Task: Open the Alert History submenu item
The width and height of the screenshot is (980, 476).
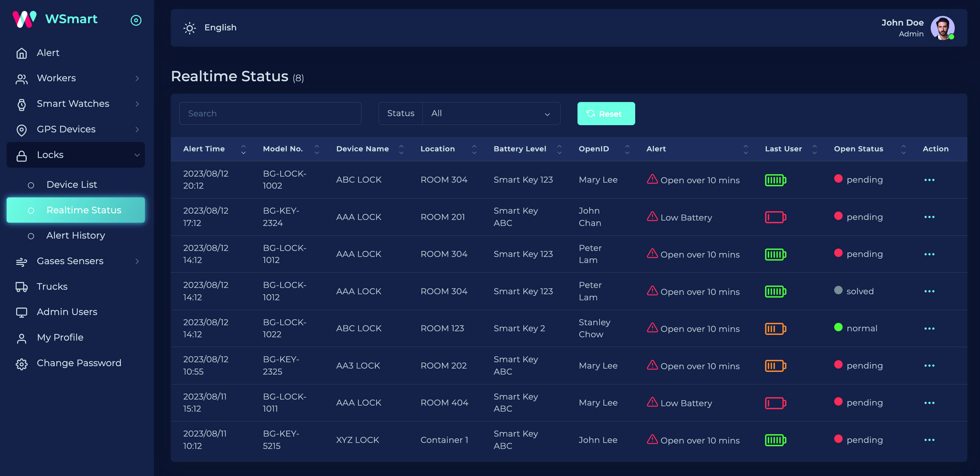Action: point(75,236)
